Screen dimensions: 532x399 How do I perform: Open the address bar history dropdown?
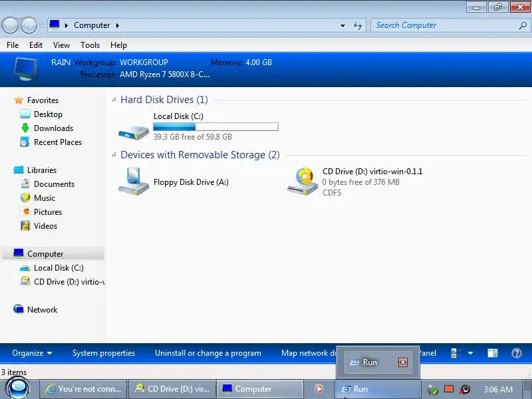pyautogui.click(x=342, y=26)
